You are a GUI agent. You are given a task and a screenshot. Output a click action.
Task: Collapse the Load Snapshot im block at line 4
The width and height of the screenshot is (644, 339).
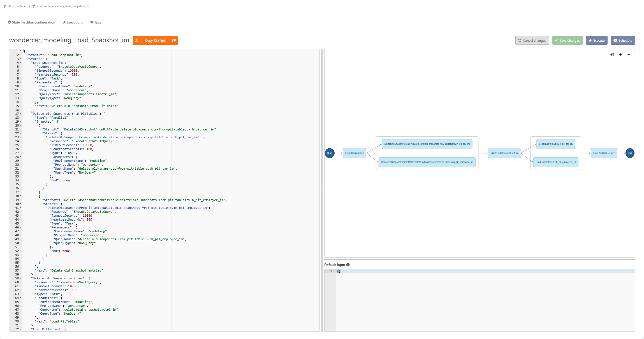[21, 63]
